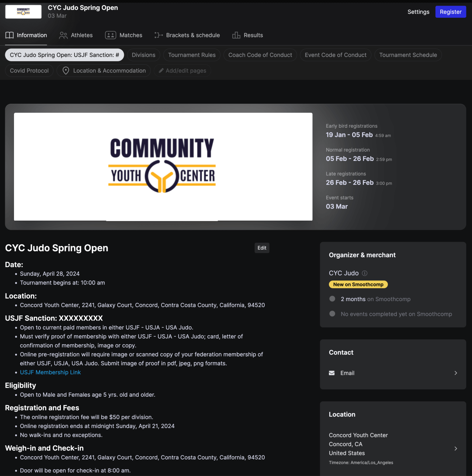The image size is (472, 476).
Task: Click 'Online registration ends at midnight' line
Action: [x=97, y=426]
